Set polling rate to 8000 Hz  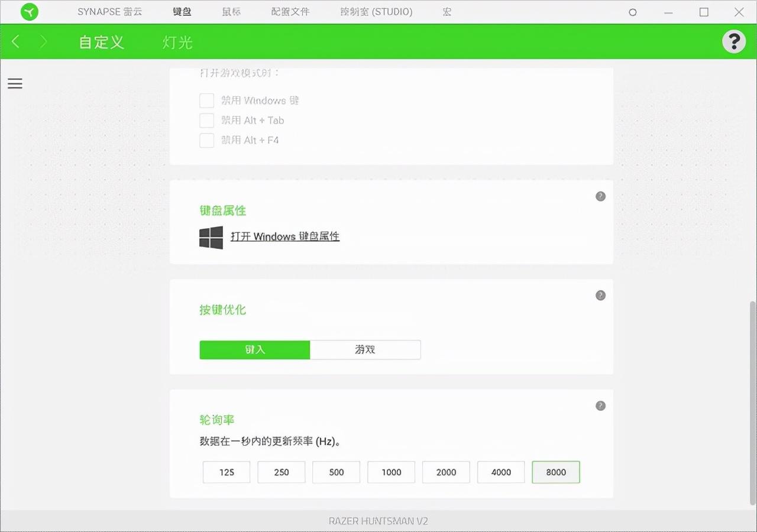point(556,472)
